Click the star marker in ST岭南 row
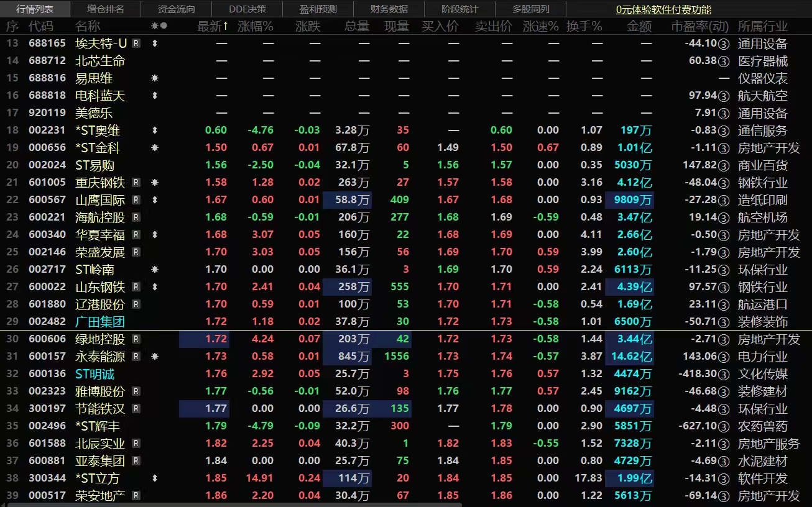This screenshot has width=812, height=507. coord(155,270)
